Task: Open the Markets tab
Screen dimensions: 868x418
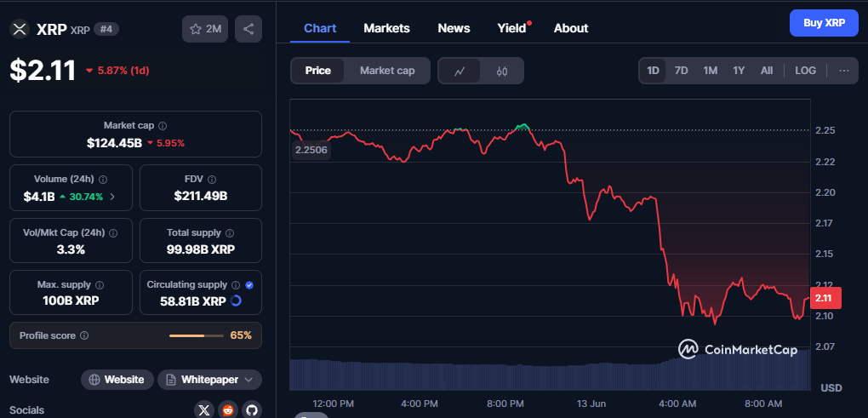Action: click(386, 28)
